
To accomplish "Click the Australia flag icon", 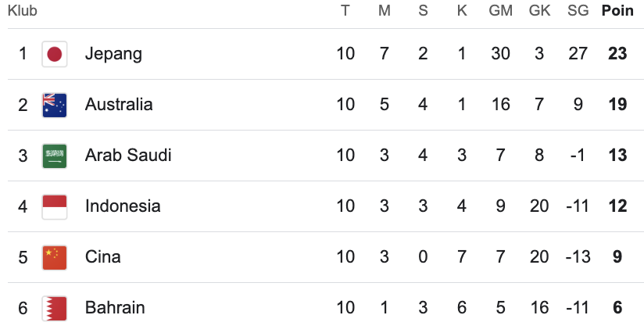I will pyautogui.click(x=54, y=105).
